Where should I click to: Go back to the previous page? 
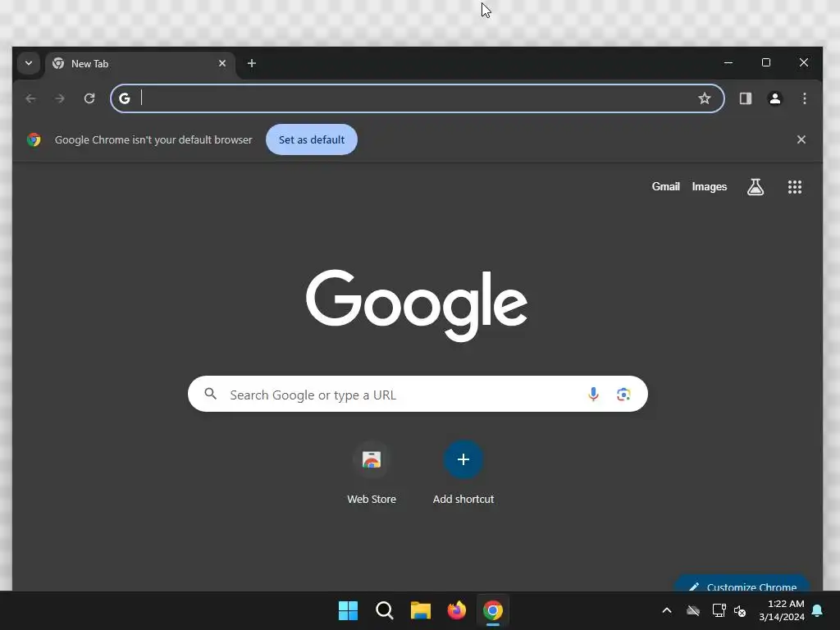pyautogui.click(x=30, y=98)
